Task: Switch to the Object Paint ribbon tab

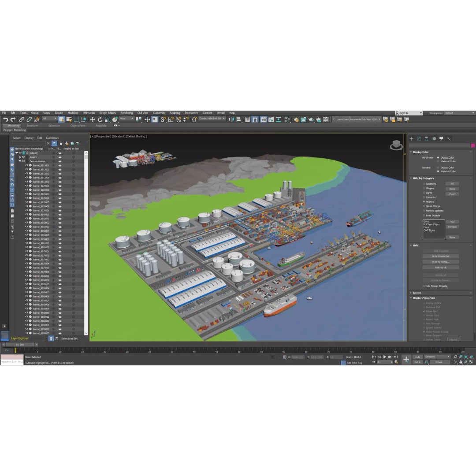Action: click(x=78, y=126)
